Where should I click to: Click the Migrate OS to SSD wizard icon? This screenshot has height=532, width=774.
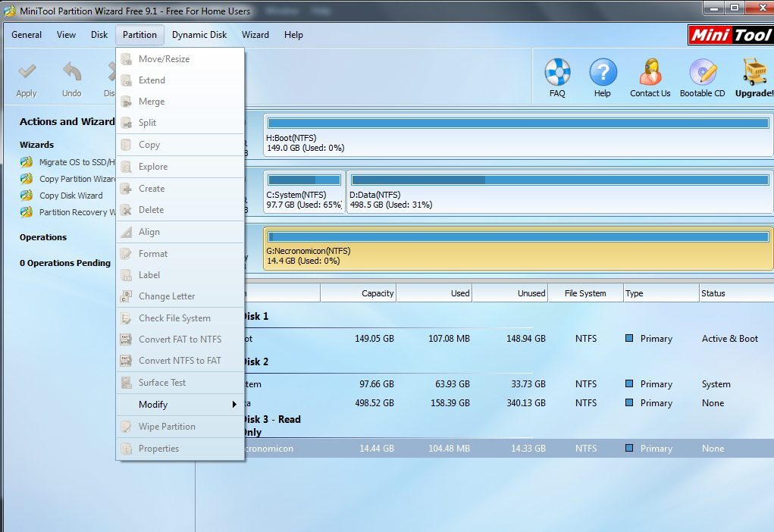point(27,162)
